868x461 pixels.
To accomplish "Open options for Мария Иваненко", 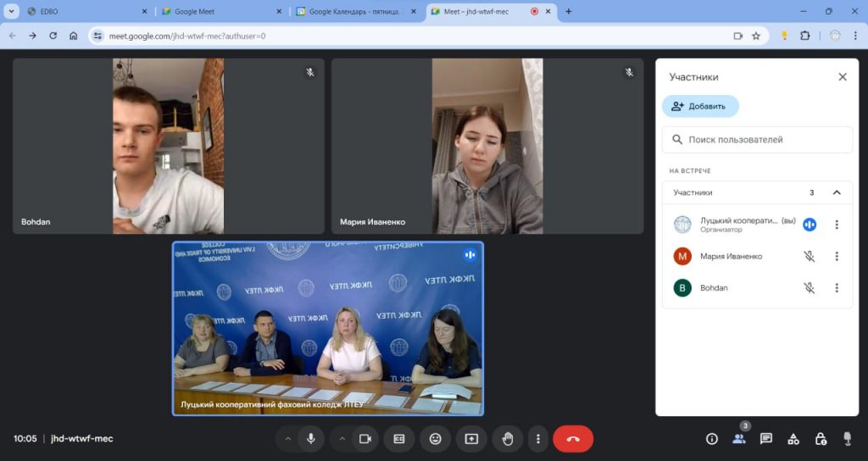I will pos(837,257).
